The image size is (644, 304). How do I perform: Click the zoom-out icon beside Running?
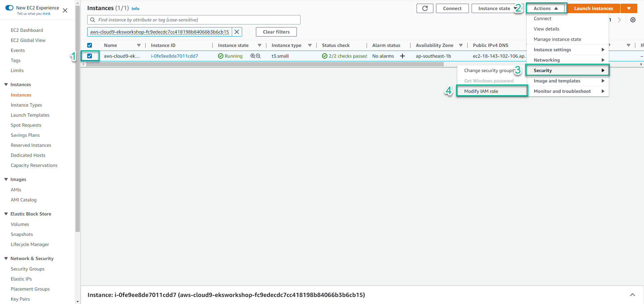tap(258, 56)
